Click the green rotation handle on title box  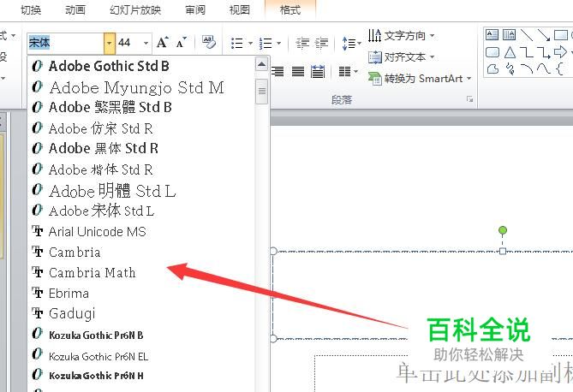pos(503,230)
